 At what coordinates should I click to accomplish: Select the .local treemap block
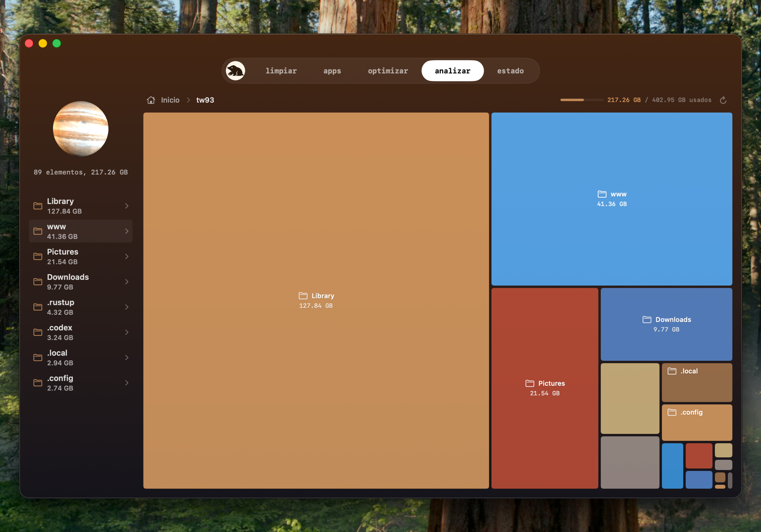tap(697, 382)
